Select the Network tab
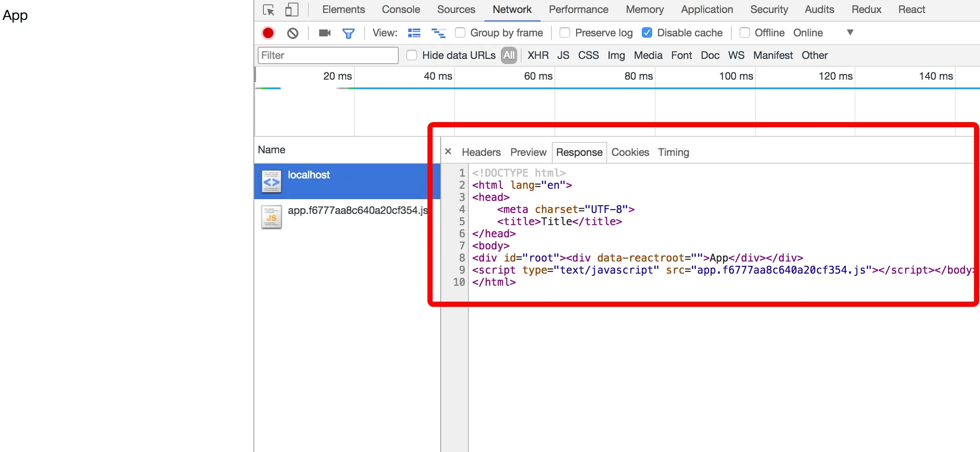 pos(512,10)
